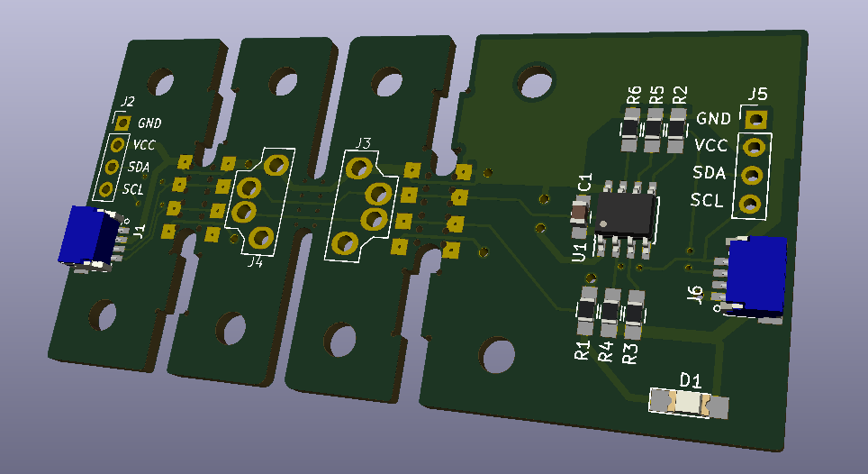
Task: Click mounting hole above J2 label
Action: pos(162,83)
